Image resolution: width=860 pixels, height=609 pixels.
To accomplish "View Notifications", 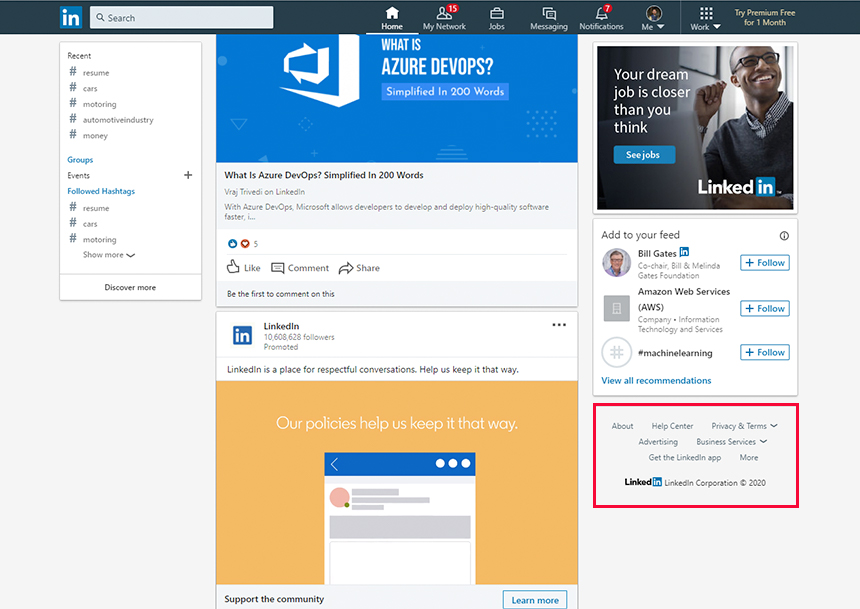I will pos(601,18).
